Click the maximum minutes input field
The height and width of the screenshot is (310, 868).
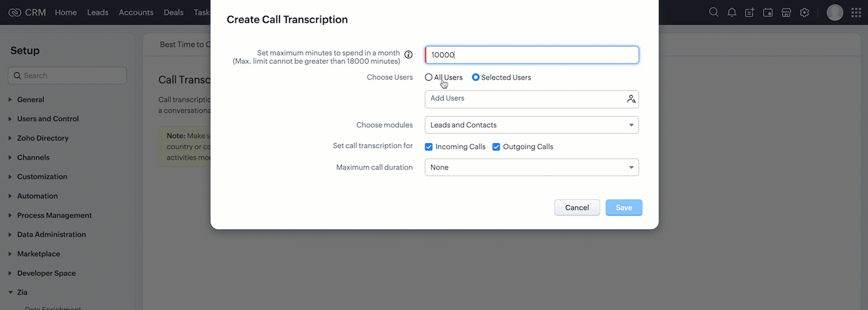coord(531,55)
